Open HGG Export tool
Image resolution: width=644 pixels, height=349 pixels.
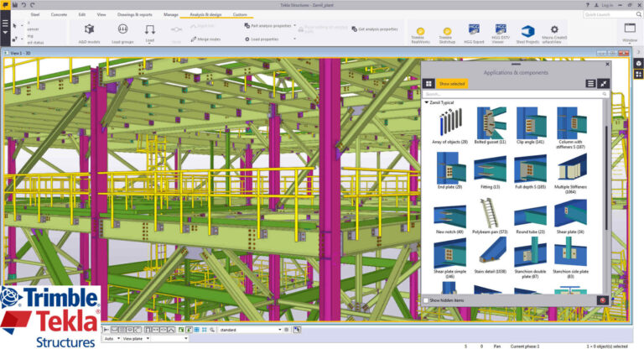474,34
